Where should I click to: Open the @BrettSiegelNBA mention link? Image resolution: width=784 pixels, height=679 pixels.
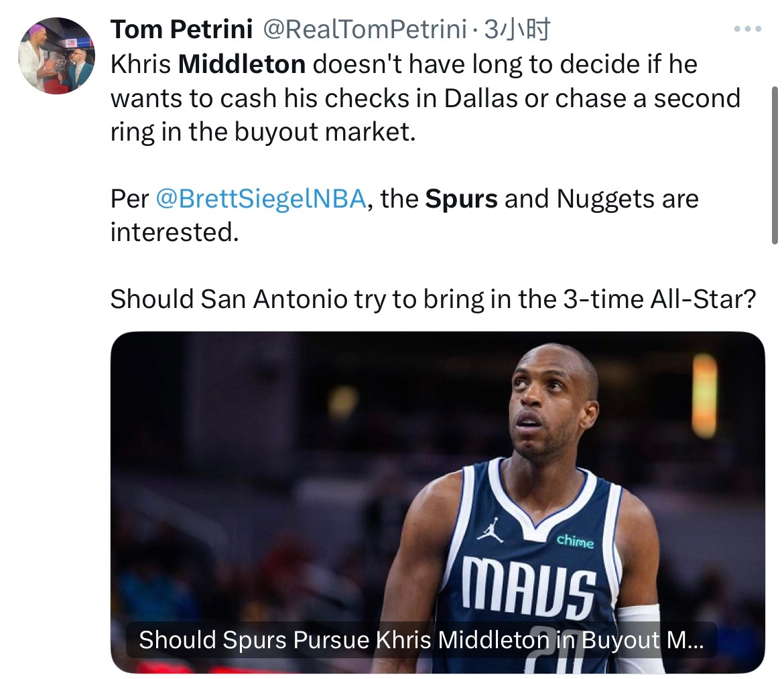point(261,199)
